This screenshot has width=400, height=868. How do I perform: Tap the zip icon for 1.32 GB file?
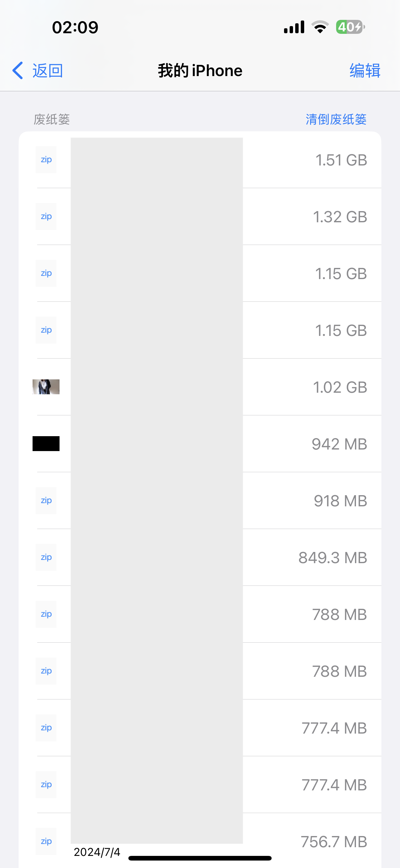[46, 216]
